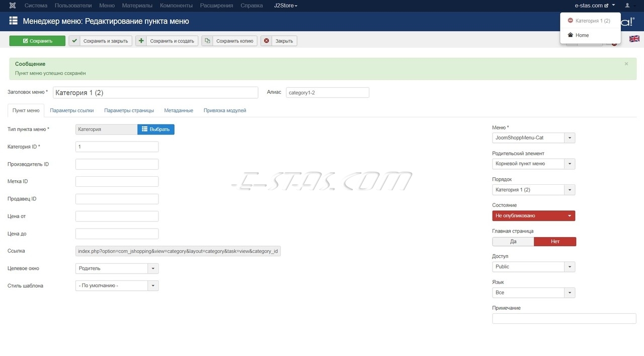Click the Алиас input field
Viewport: 644px width, 356px height.
coord(328,93)
